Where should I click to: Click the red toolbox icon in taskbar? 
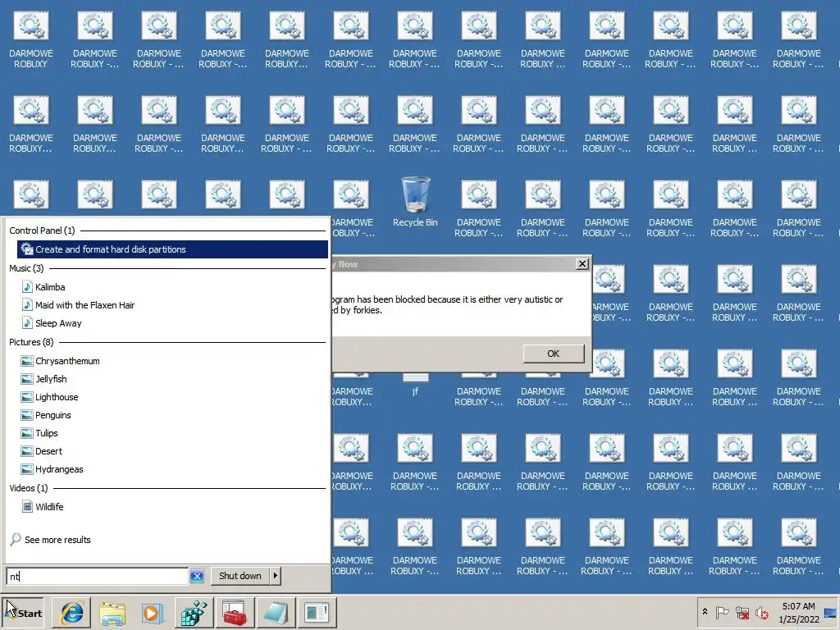(235, 613)
